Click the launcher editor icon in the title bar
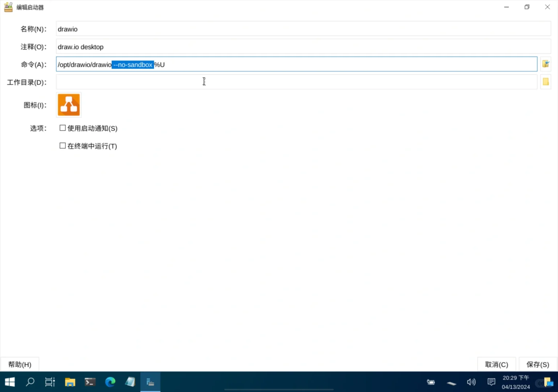Image resolution: width=558 pixels, height=392 pixels. [x=8, y=7]
